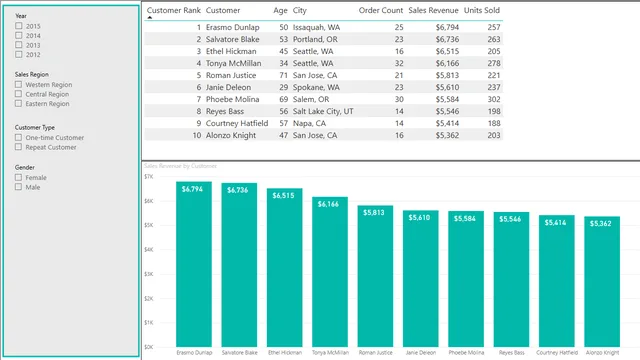
Task: Tick the Repeat Customer checkbox
Action: coord(18,147)
